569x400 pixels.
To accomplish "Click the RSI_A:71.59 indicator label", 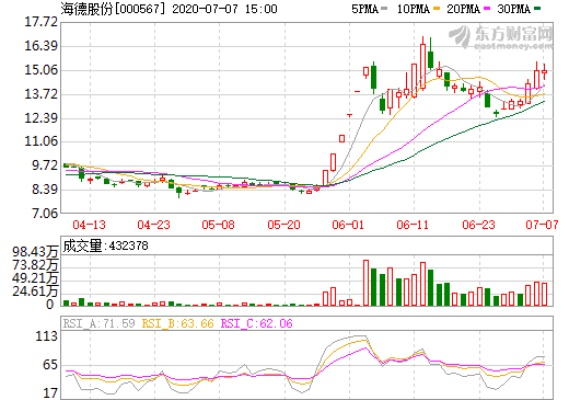I will tap(99, 323).
